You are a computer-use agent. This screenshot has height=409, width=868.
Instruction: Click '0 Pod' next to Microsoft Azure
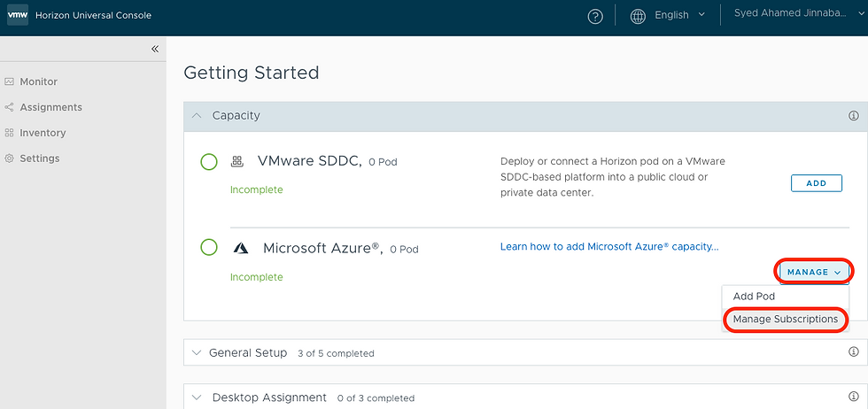[404, 250]
